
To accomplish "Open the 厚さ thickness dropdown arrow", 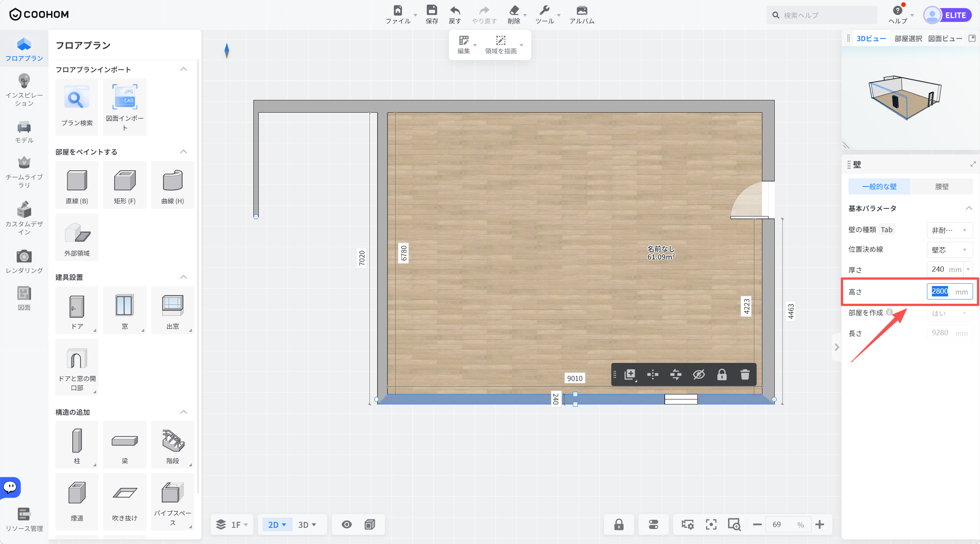I will 968,270.
